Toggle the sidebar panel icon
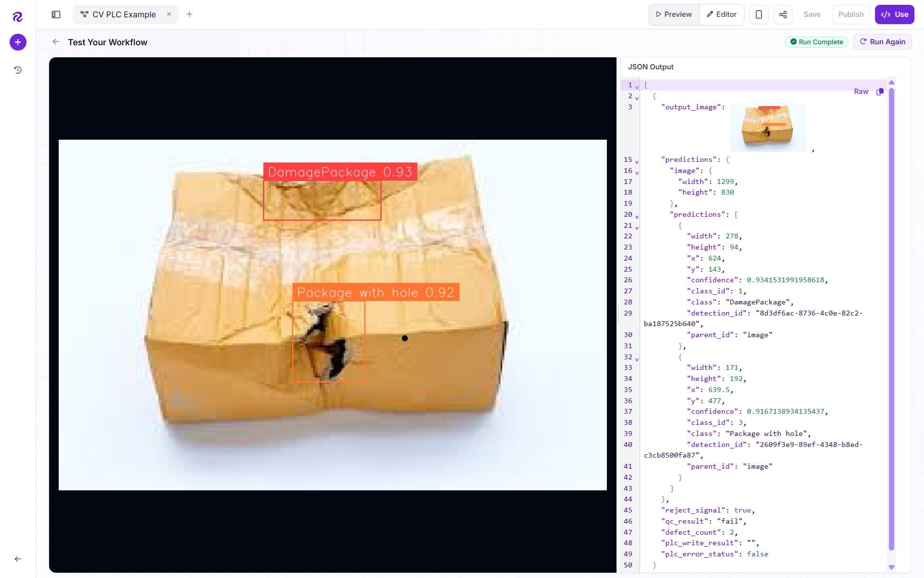This screenshot has height=578, width=924. [56, 14]
